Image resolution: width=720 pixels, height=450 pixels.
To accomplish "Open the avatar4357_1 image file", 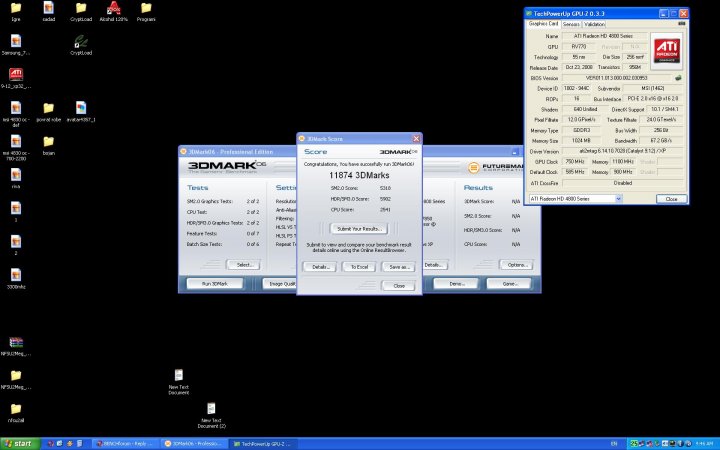I will coord(81,109).
